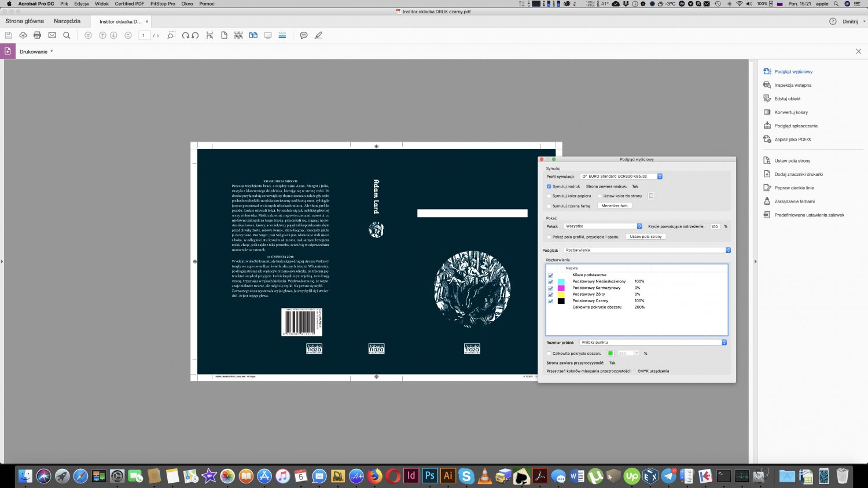Click the comment bubble toolbar icon

tap(304, 35)
